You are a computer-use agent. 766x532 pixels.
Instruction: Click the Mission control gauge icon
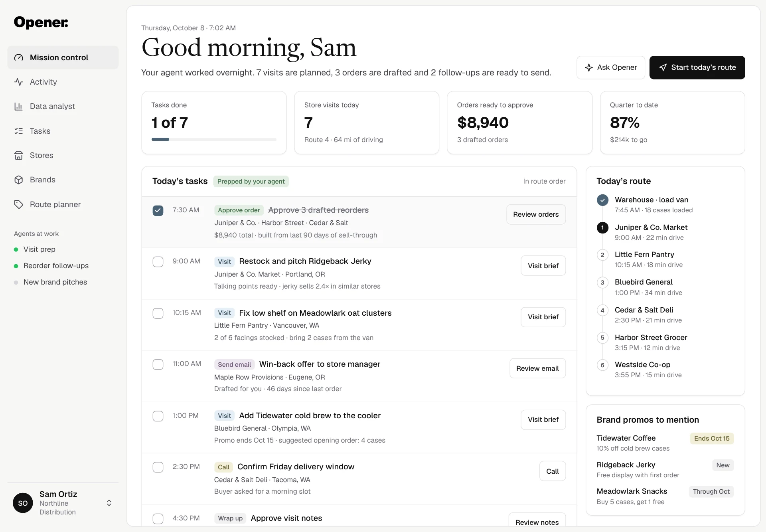click(x=19, y=57)
